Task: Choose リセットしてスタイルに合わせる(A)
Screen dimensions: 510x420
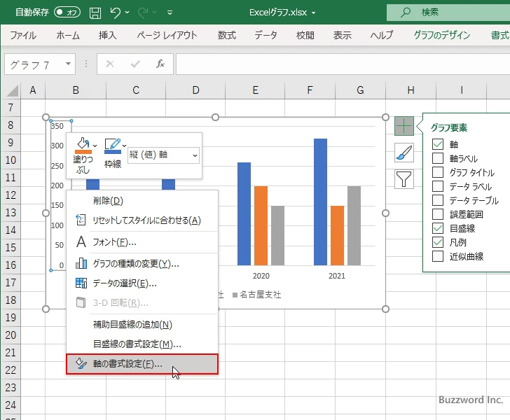Action: click(x=142, y=220)
